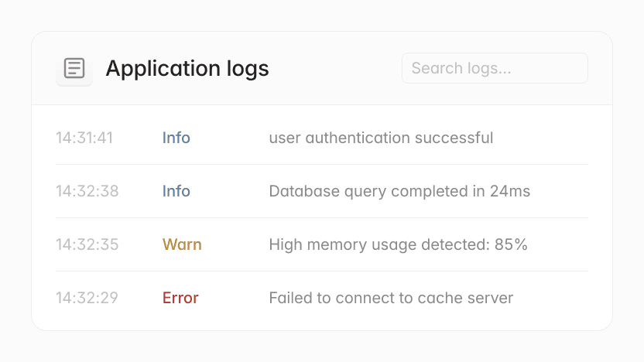644x362 pixels.
Task: Click the Info level on the database query row
Action: pyautogui.click(x=176, y=191)
